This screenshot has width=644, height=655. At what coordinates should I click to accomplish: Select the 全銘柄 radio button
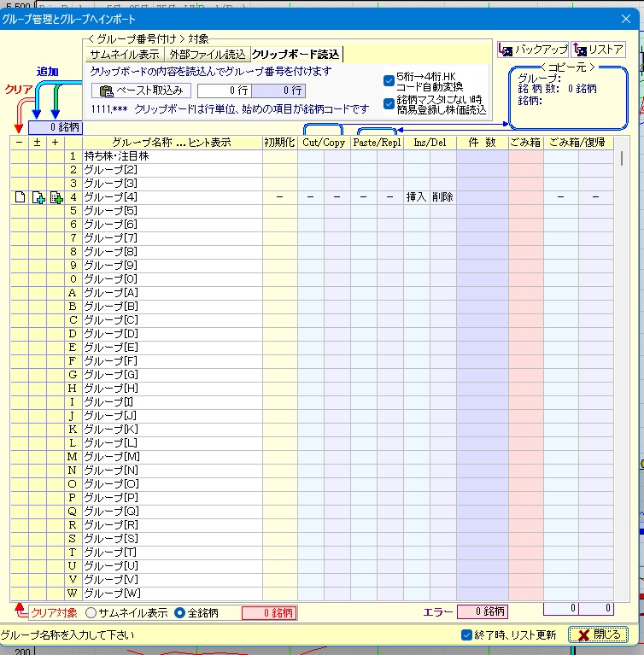(179, 612)
